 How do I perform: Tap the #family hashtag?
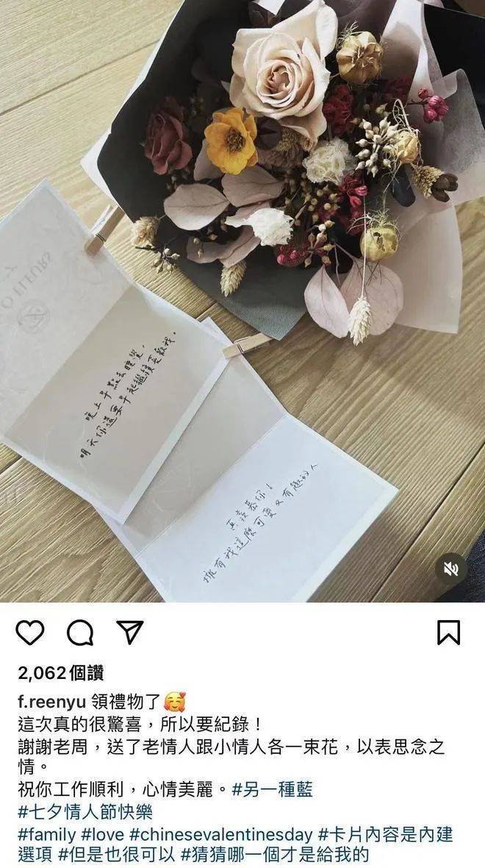pos(47,833)
